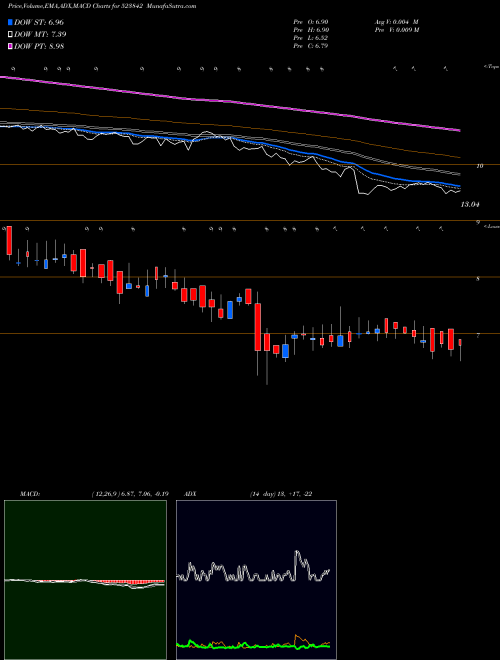Screen dimensions: 500x660
Task: Click the 'Pre O: 6.90' value
Action: pos(311,22)
